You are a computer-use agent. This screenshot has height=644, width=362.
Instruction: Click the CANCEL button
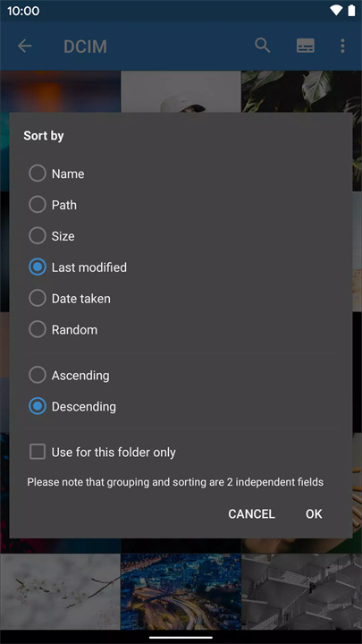tap(251, 513)
